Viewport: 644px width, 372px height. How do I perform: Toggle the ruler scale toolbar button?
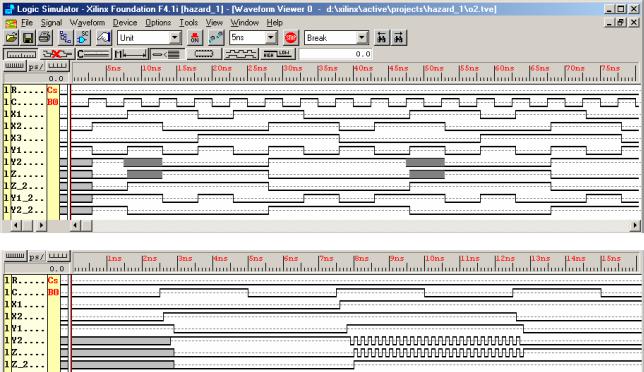(21, 54)
